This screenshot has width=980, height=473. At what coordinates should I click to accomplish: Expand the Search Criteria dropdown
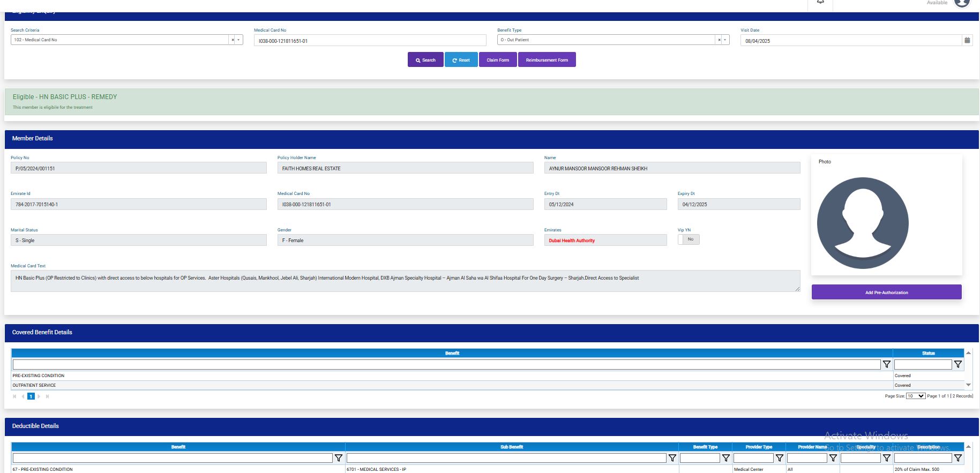click(238, 40)
